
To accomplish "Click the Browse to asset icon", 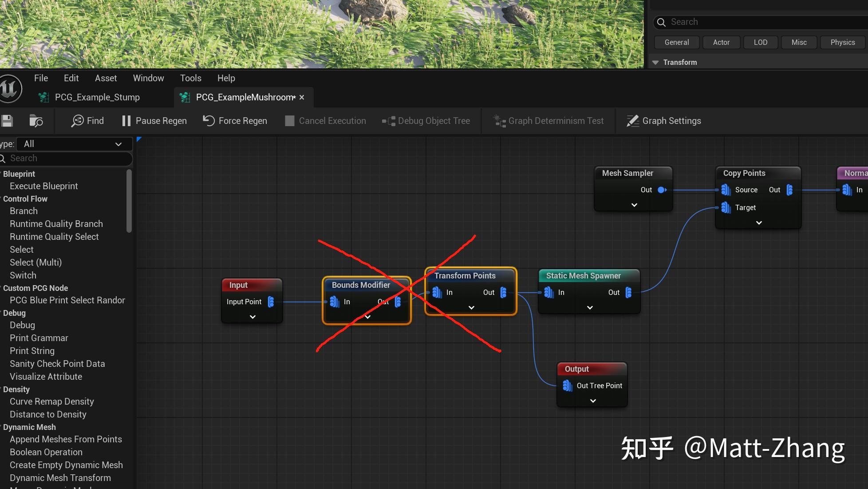I will tap(36, 121).
